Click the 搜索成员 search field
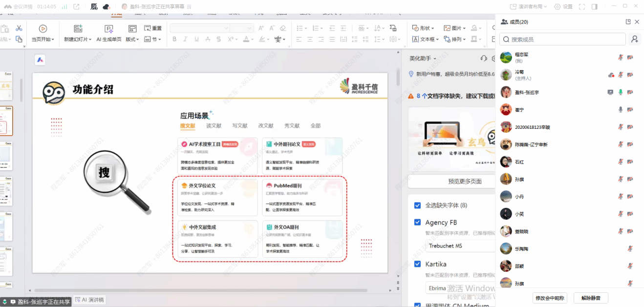 [x=562, y=39]
